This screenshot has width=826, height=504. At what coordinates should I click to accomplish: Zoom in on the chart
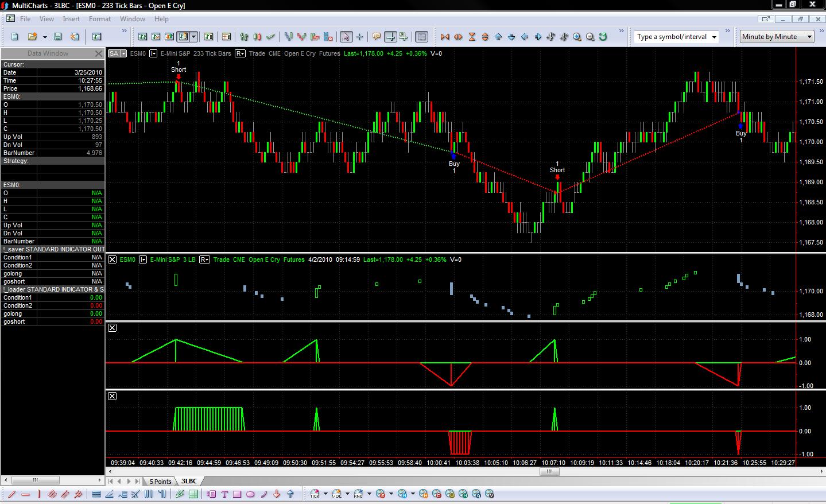[x=577, y=37]
